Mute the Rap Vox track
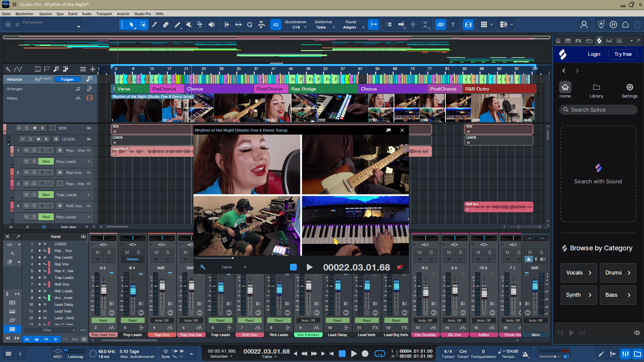Image resolution: width=644 pixels, height=362 pixels. click(x=27, y=173)
